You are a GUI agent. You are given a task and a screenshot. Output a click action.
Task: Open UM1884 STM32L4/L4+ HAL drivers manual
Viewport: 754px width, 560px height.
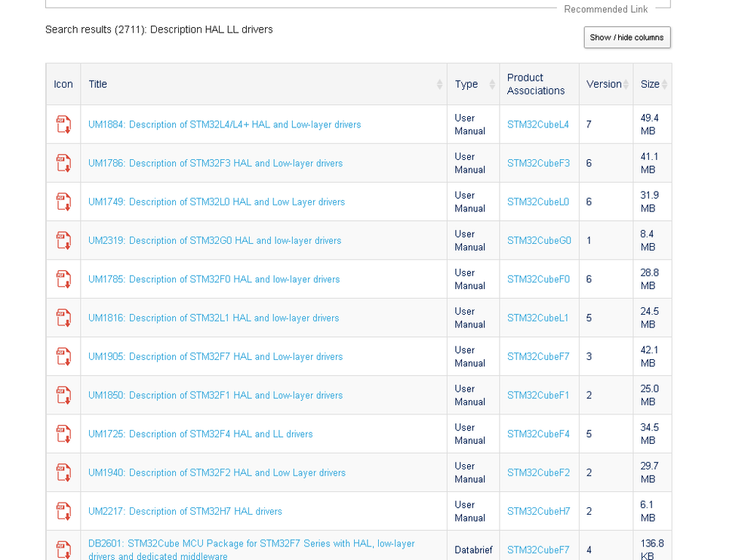[225, 125]
